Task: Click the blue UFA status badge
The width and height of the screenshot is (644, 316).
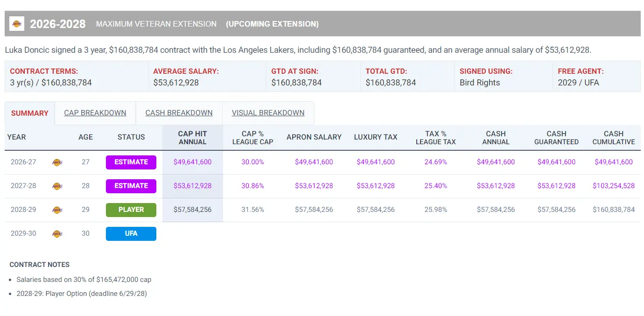Action: pyautogui.click(x=131, y=233)
